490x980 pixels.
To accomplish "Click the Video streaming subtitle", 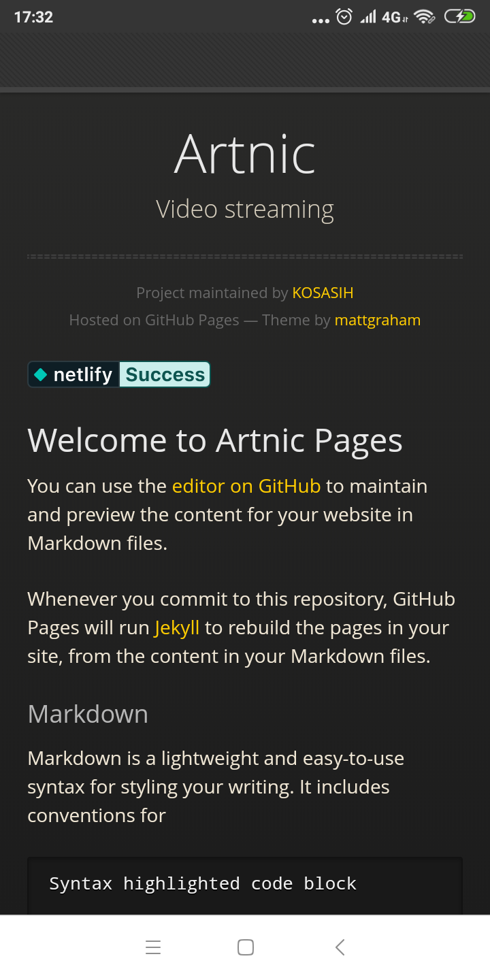I will (x=245, y=210).
